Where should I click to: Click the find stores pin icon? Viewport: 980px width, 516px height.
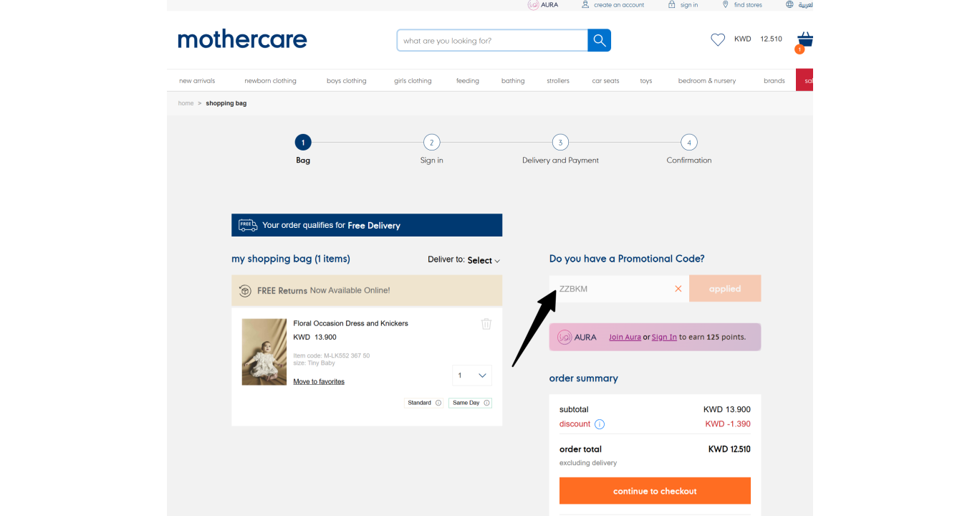726,4
